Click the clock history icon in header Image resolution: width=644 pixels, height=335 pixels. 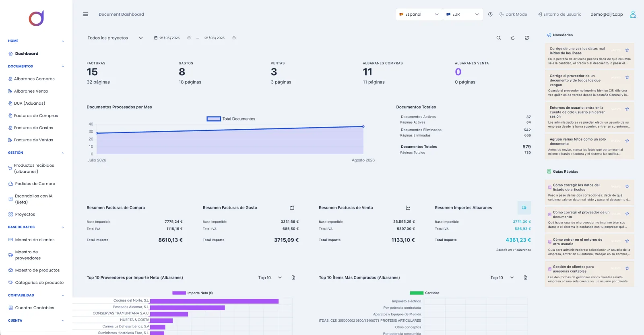pos(490,14)
